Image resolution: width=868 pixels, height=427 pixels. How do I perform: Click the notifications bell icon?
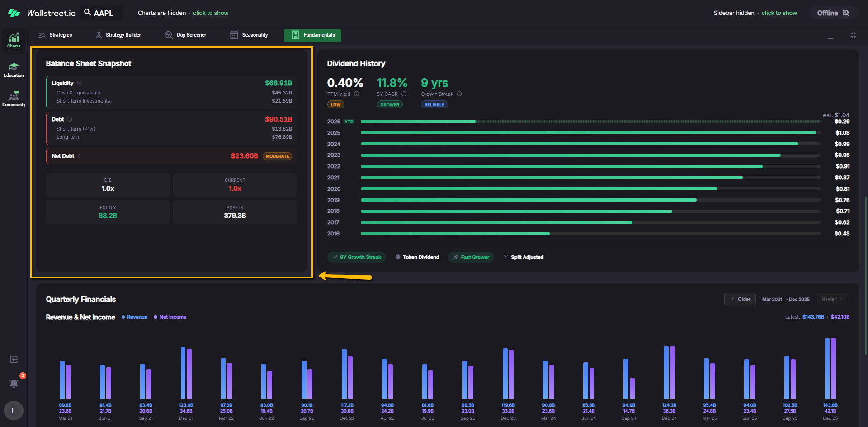14,383
